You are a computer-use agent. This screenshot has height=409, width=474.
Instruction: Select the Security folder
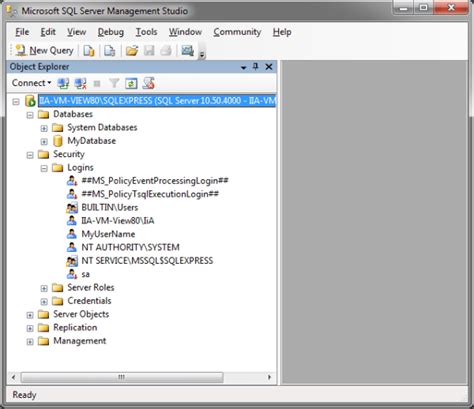(x=69, y=154)
